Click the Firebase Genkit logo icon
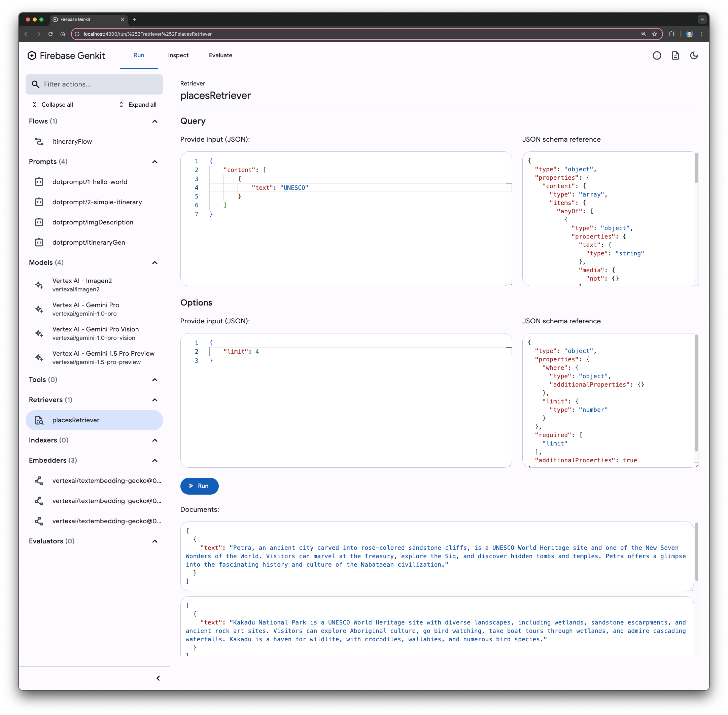 click(32, 56)
